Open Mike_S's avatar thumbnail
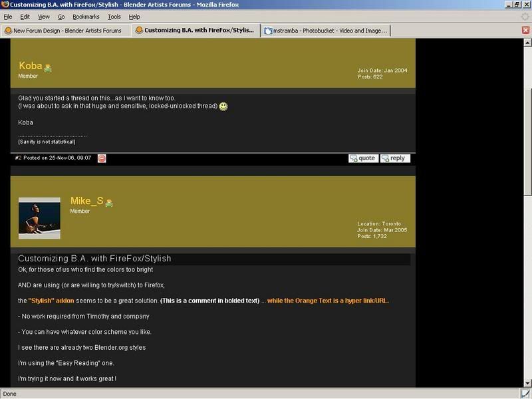532x399 pixels. click(39, 218)
